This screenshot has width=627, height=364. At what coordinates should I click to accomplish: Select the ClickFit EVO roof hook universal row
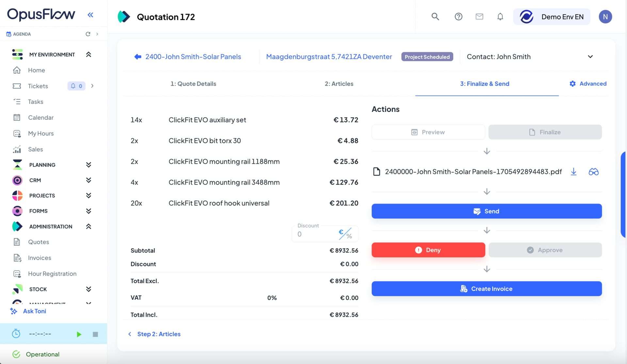244,203
